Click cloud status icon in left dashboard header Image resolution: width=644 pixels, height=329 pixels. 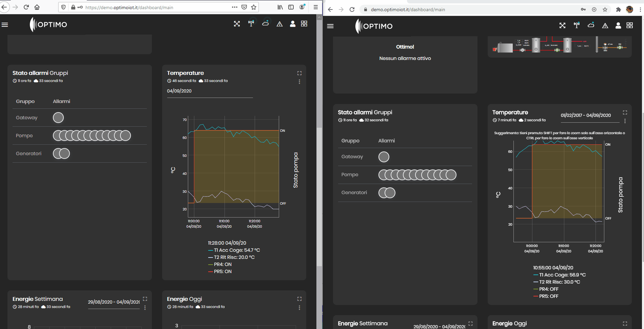[266, 24]
